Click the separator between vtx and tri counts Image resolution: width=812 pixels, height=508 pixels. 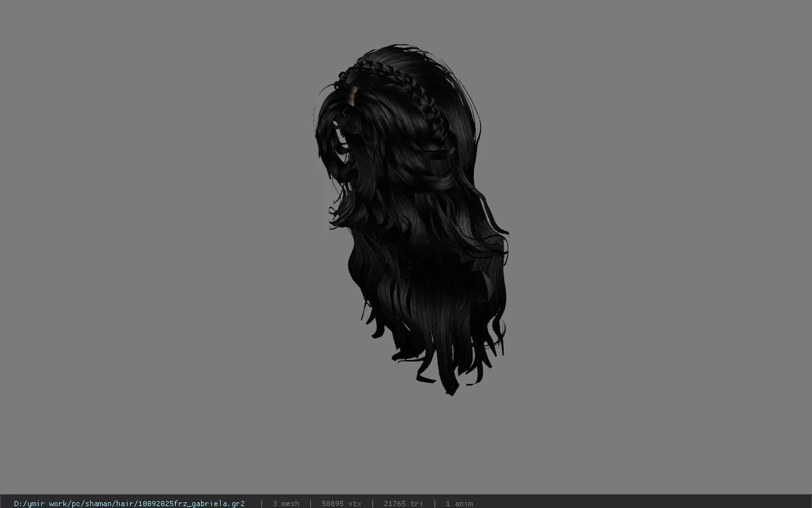372,504
